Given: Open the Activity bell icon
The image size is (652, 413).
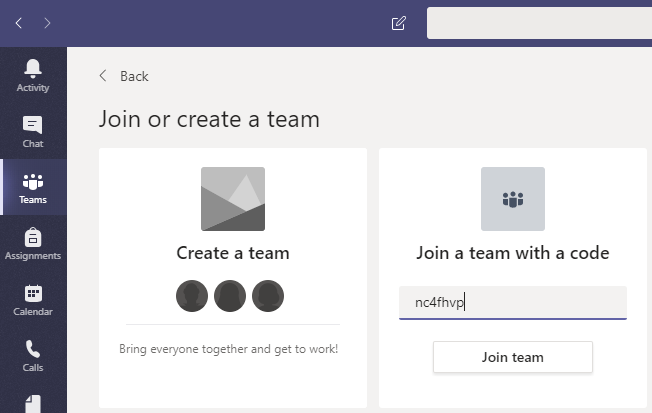Looking at the screenshot, I should pos(33,69).
